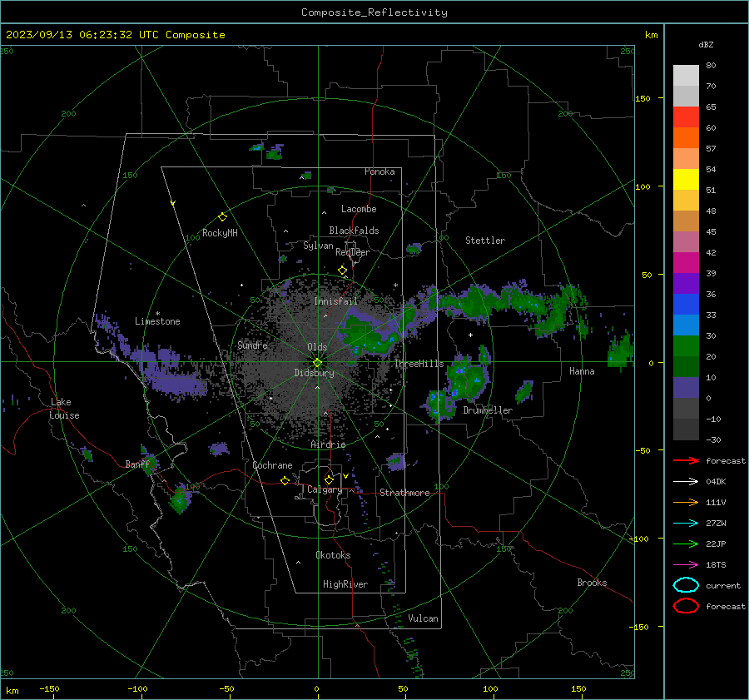Click the red forecast ellipse icon
Screen dimensions: 749x700
coord(686,606)
